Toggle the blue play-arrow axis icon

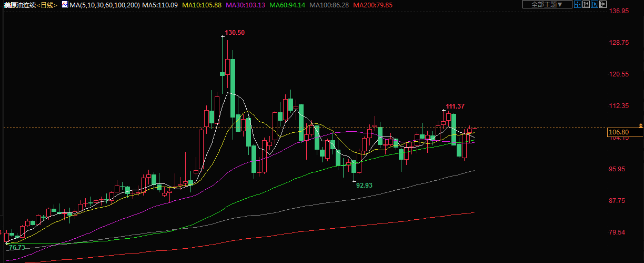(x=594, y=4)
